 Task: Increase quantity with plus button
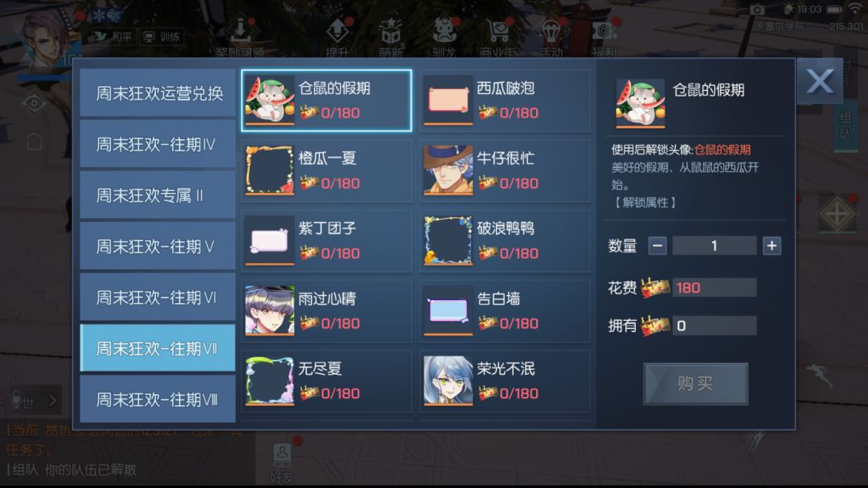click(772, 245)
